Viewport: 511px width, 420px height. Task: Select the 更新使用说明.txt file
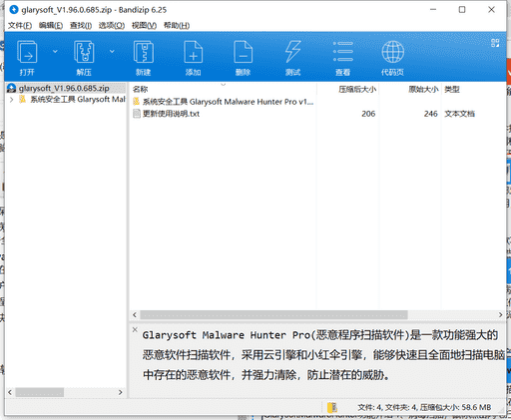(x=171, y=114)
